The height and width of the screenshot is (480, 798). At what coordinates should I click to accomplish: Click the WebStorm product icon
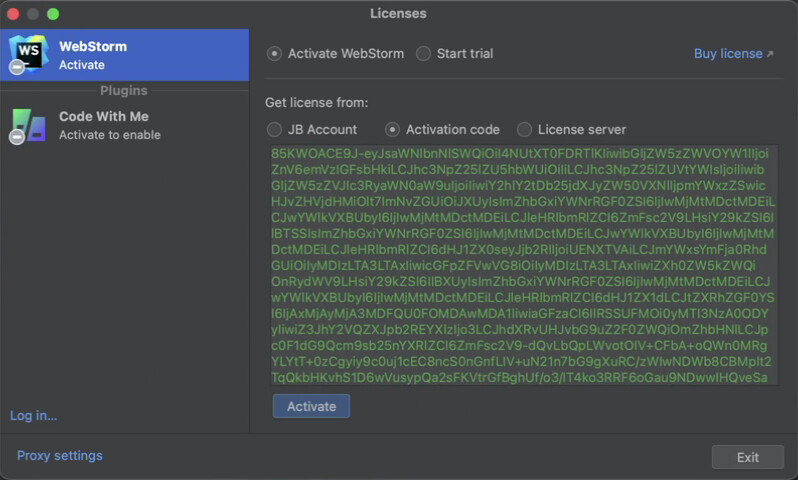pyautogui.click(x=29, y=54)
